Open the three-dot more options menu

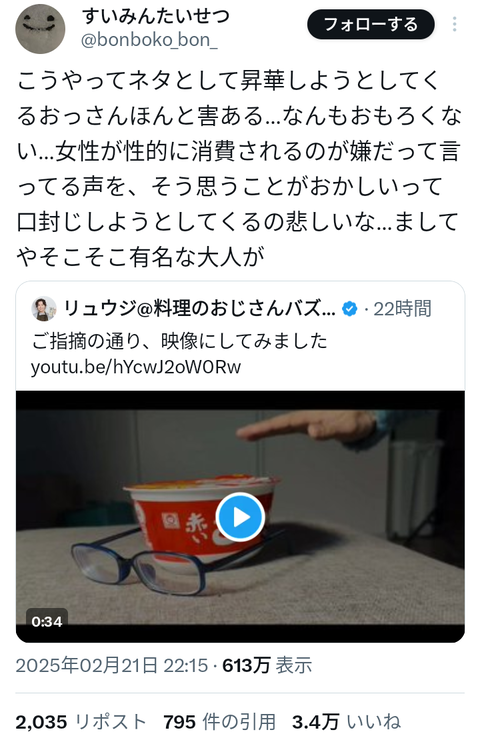(454, 24)
